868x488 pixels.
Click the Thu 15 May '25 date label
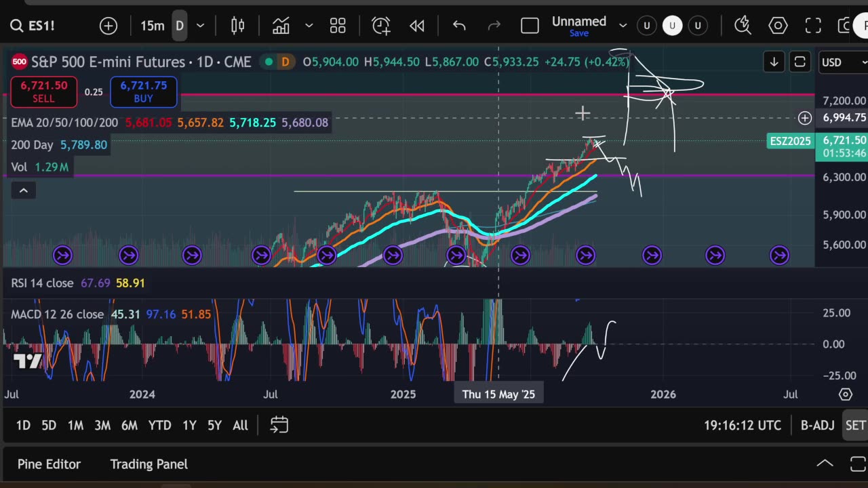pyautogui.click(x=498, y=394)
